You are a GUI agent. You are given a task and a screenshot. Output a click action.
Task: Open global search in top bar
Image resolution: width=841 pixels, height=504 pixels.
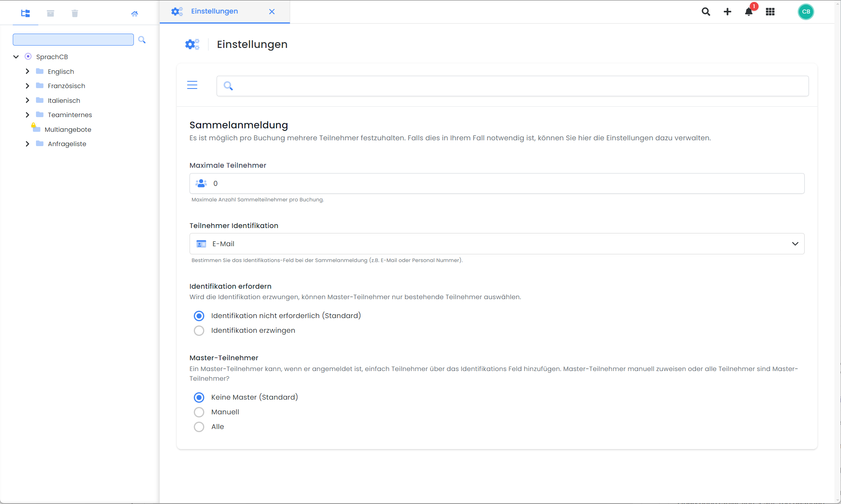point(706,12)
